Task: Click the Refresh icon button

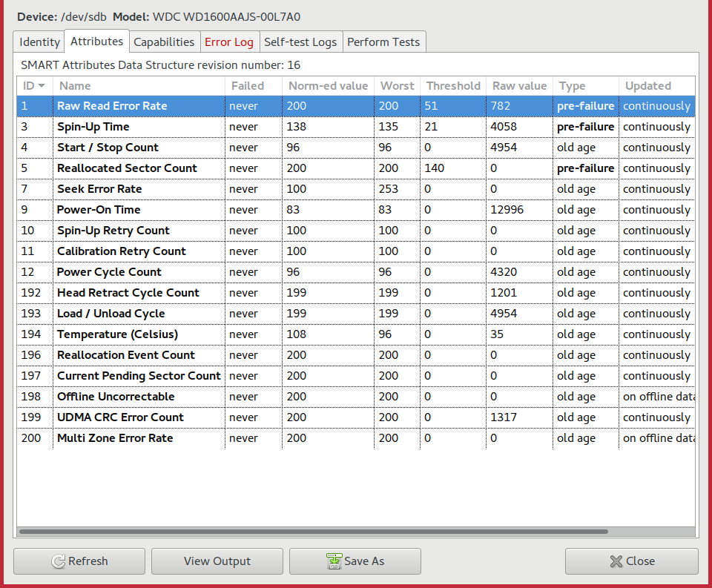Action: pos(59,561)
